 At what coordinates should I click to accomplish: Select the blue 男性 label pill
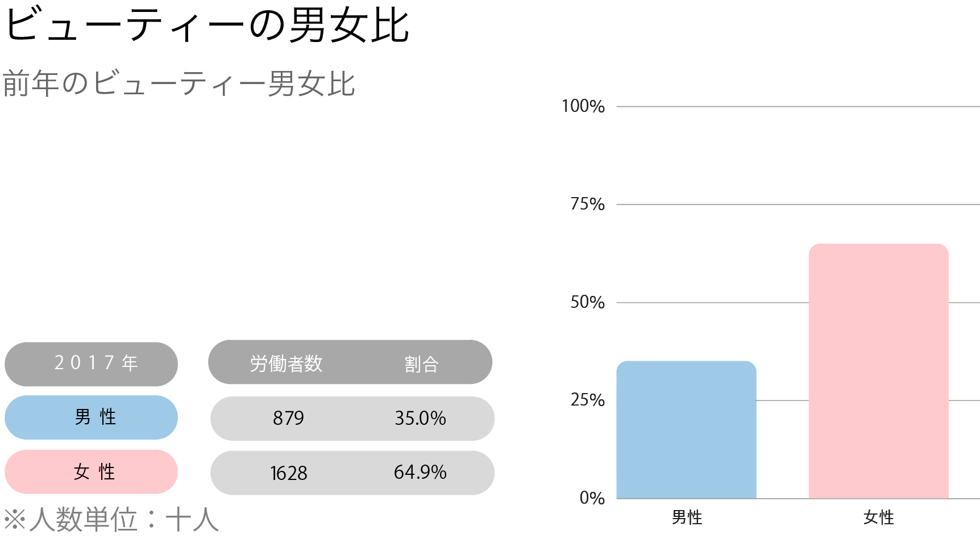pyautogui.click(x=91, y=417)
